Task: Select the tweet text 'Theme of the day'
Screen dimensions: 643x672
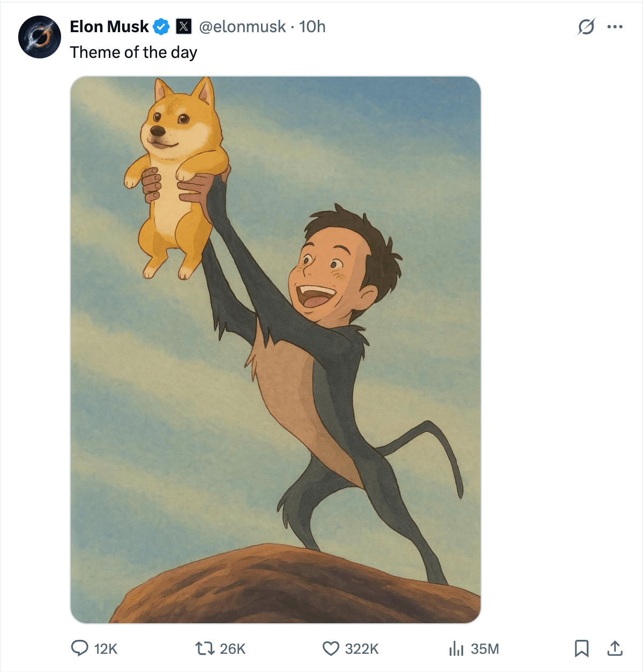Action: pyautogui.click(x=133, y=52)
